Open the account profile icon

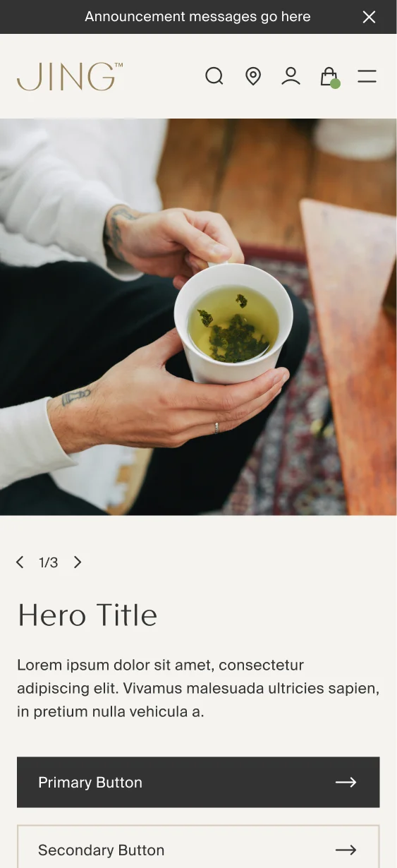291,76
